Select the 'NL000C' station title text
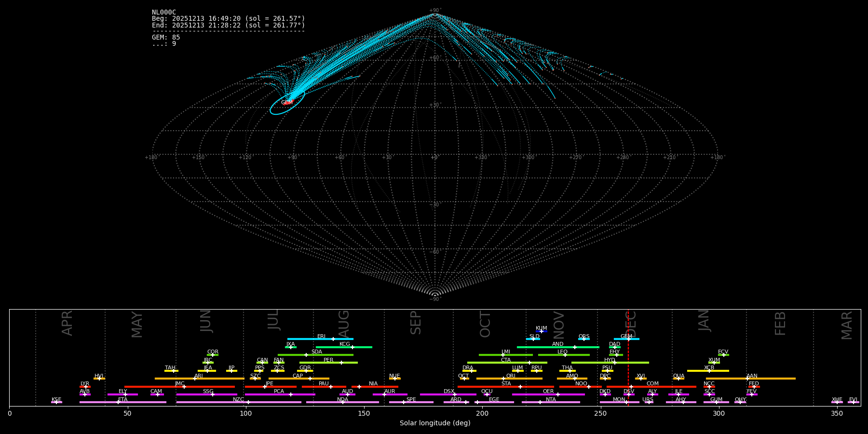The width and height of the screenshot is (868, 434). pos(164,13)
